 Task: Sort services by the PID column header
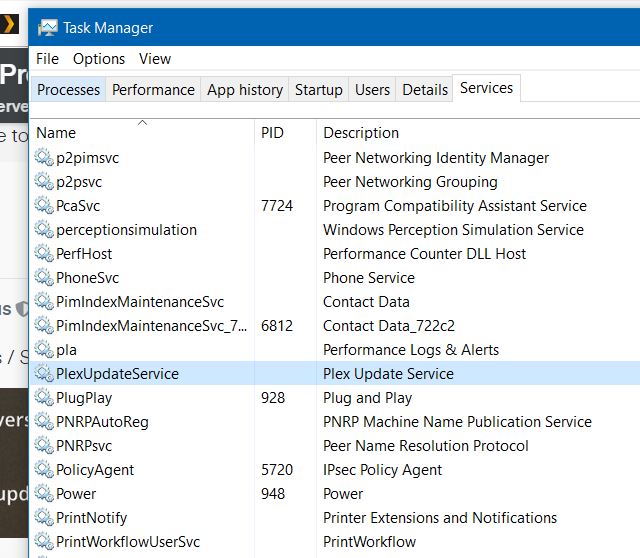tap(272, 133)
